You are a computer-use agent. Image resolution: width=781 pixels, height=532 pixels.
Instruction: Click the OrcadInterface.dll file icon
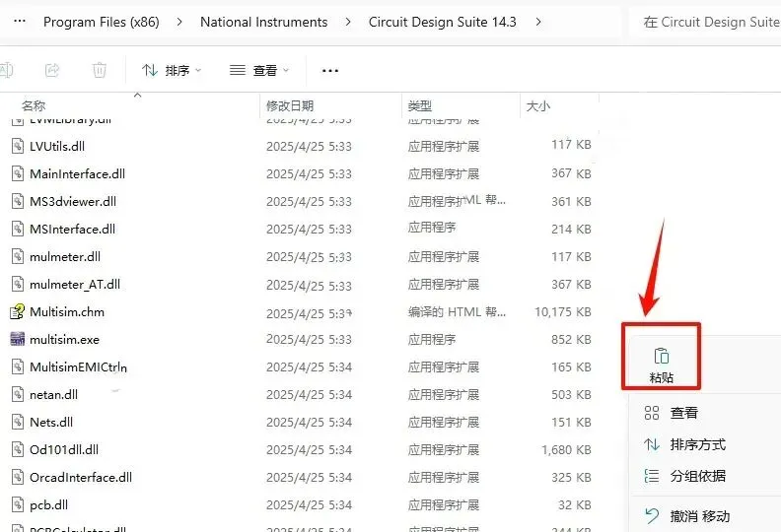[x=18, y=477]
